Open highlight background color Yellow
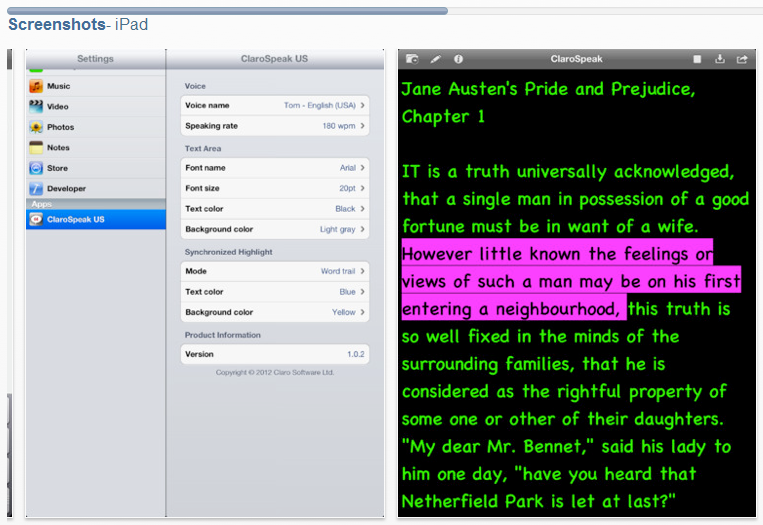The image size is (763, 525). [274, 312]
